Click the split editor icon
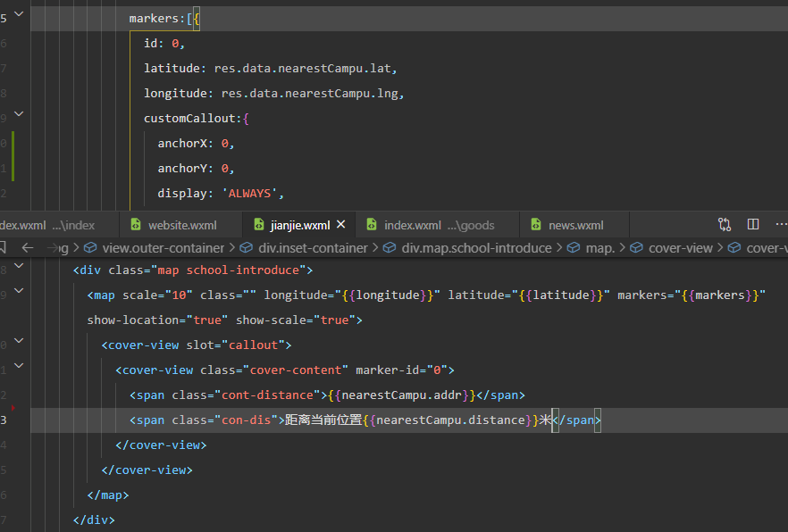 753,224
